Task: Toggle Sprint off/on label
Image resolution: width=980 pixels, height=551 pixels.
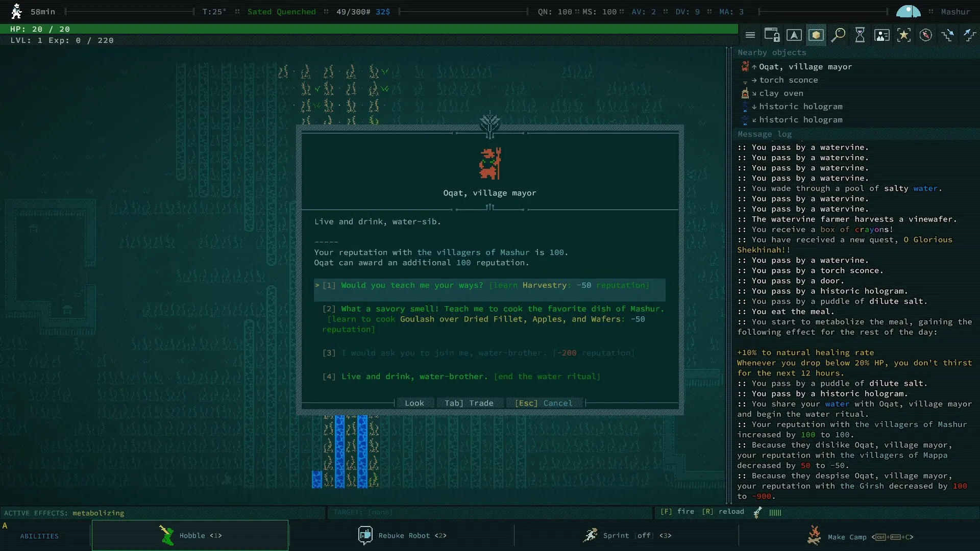Action: click(x=644, y=536)
